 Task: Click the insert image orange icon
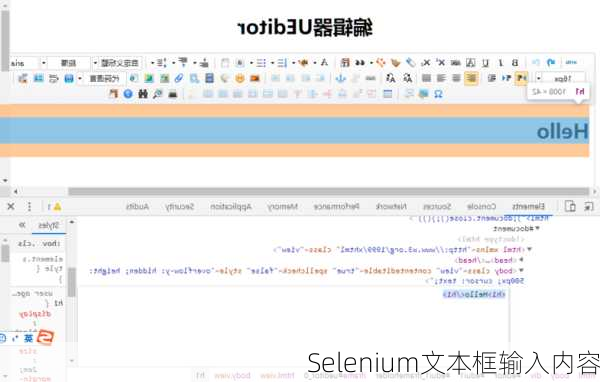tap(255, 78)
